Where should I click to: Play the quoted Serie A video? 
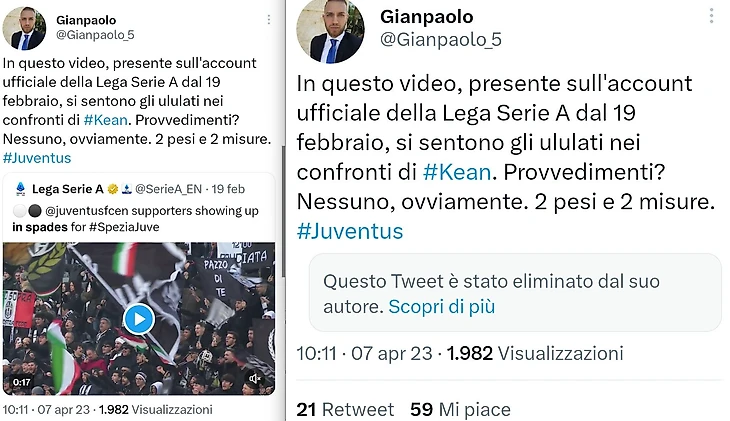point(139,319)
